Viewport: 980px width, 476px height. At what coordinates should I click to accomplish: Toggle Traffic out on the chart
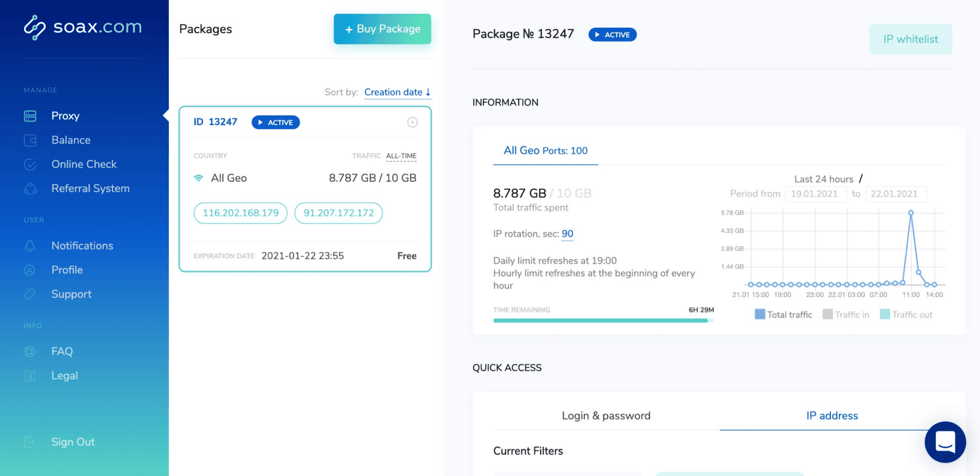pos(906,314)
